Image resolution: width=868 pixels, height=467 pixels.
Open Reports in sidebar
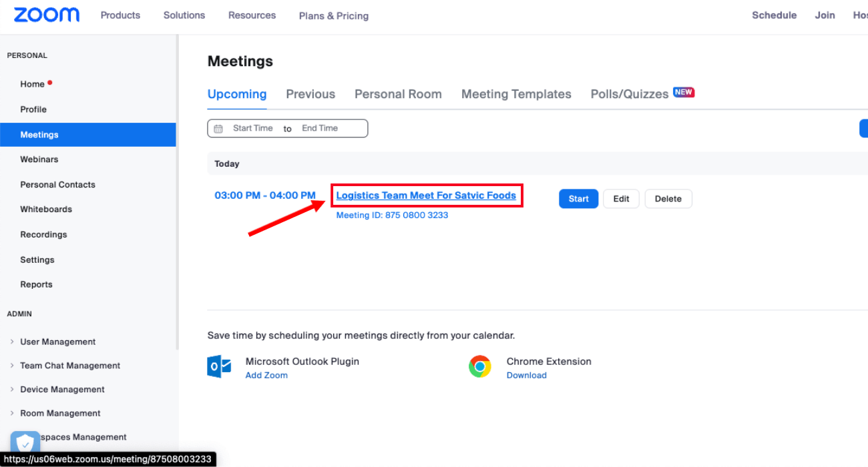point(36,285)
